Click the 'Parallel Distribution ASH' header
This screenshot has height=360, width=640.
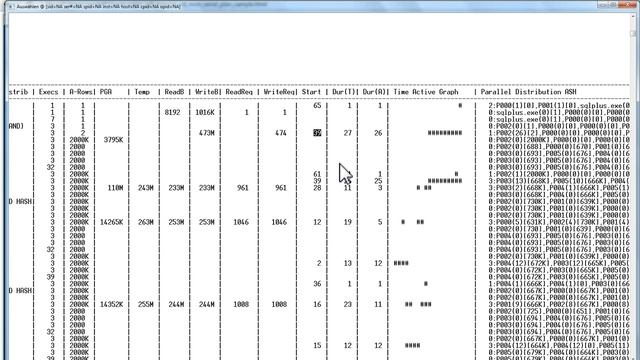pyautogui.click(x=528, y=92)
